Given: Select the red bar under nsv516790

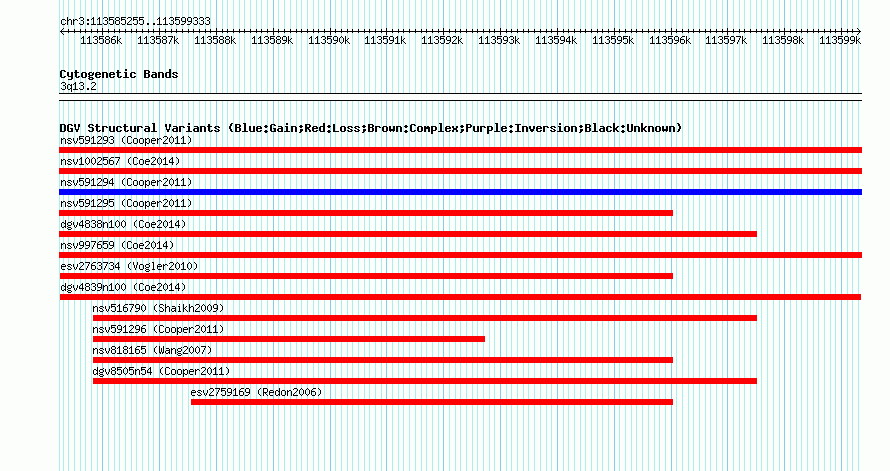Looking at the screenshot, I should click(425, 318).
